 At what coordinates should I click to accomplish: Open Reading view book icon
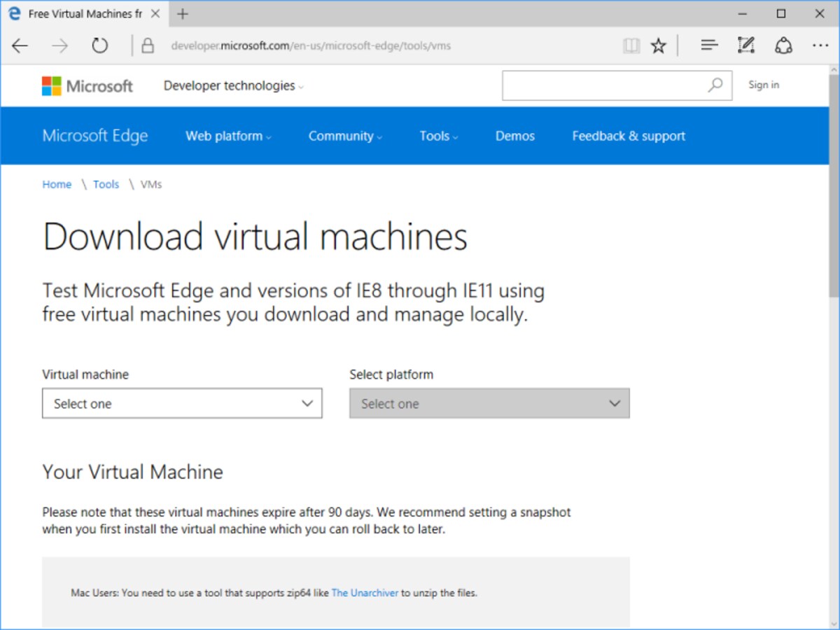point(631,46)
